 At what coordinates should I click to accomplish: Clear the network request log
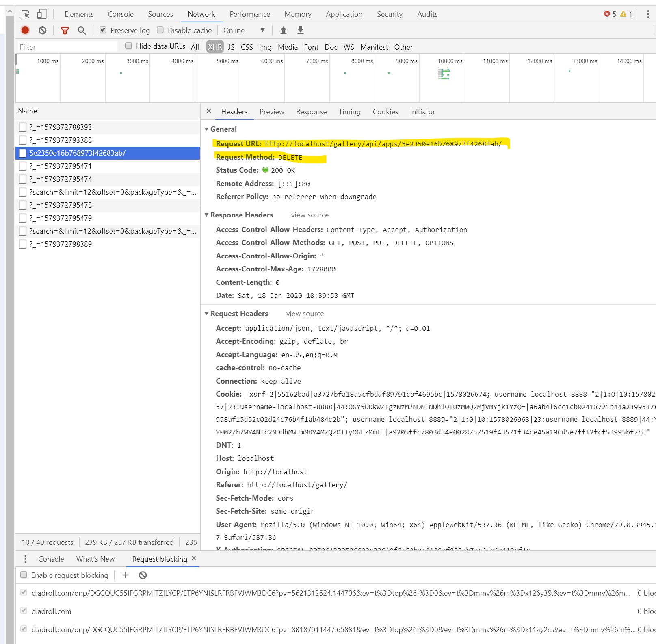click(x=42, y=30)
